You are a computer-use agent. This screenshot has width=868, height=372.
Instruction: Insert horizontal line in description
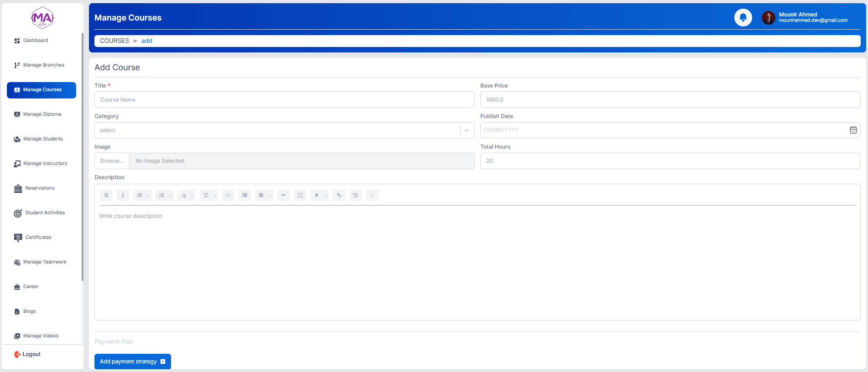pos(283,196)
